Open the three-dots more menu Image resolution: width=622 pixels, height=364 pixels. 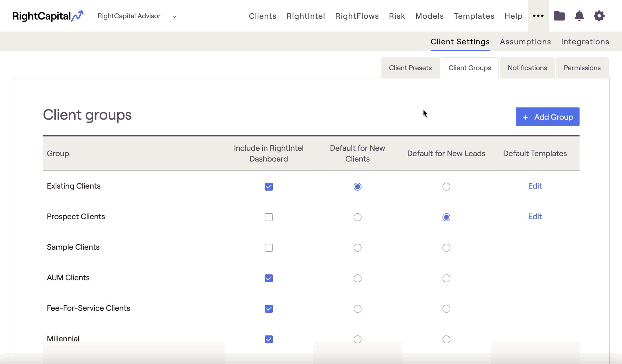pyautogui.click(x=538, y=16)
